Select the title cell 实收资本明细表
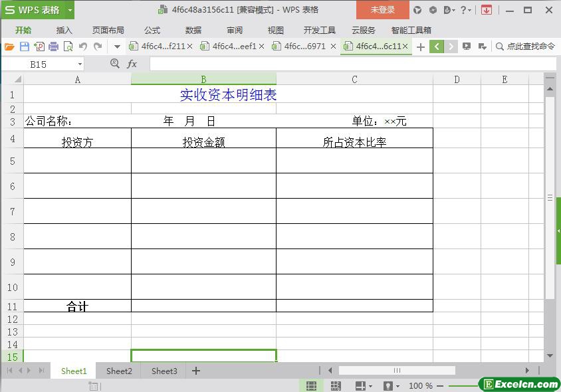Viewport: 561px width, 392px height. [228, 95]
